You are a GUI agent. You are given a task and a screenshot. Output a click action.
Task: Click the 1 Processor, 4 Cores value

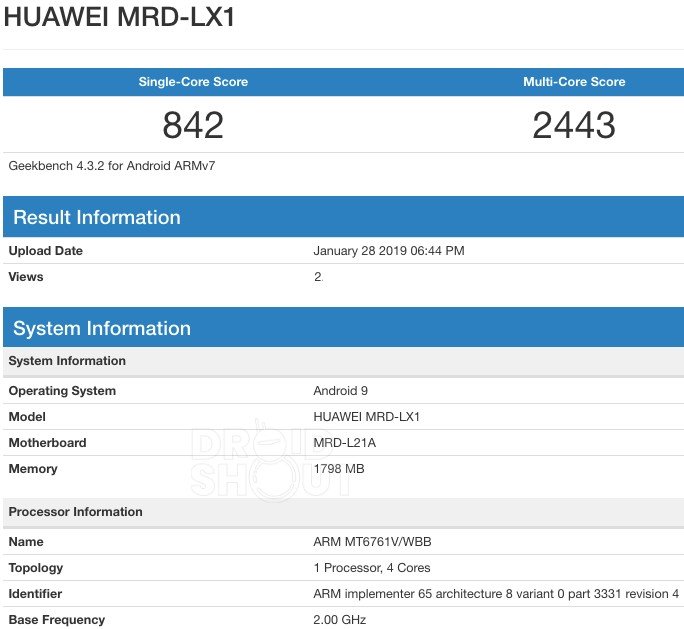coord(372,568)
